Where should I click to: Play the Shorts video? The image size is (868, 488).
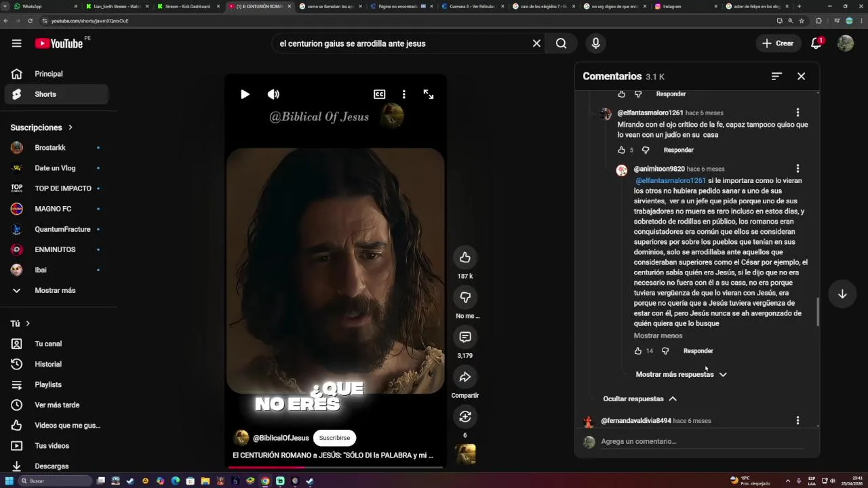coord(245,94)
